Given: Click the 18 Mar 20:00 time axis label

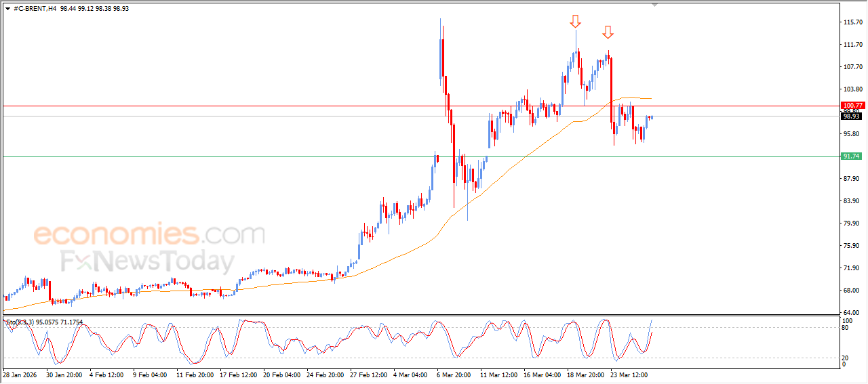Looking at the screenshot, I should click(x=586, y=374).
